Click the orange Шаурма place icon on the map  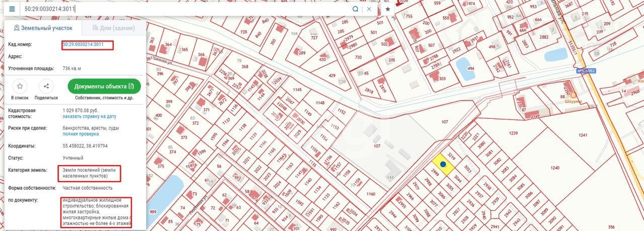click(x=573, y=94)
